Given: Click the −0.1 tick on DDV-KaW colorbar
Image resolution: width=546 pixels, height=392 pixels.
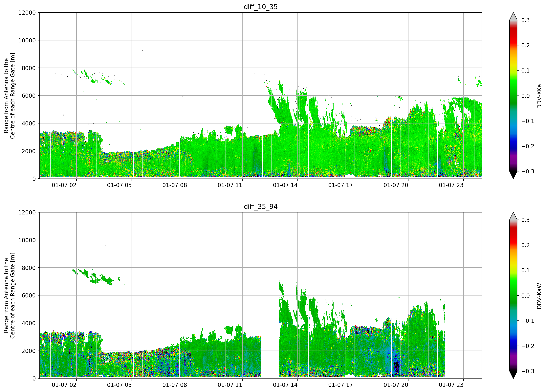Looking at the screenshot, I should pos(528,321).
